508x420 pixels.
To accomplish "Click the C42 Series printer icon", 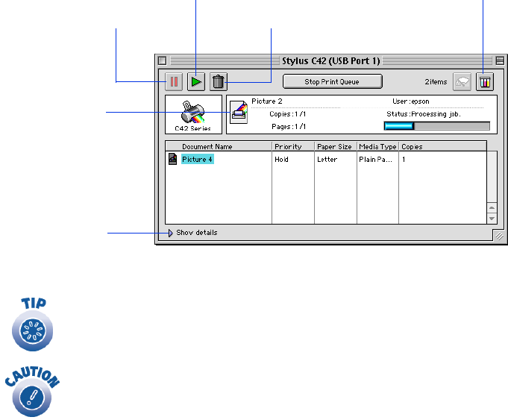I will pyautogui.click(x=193, y=114).
